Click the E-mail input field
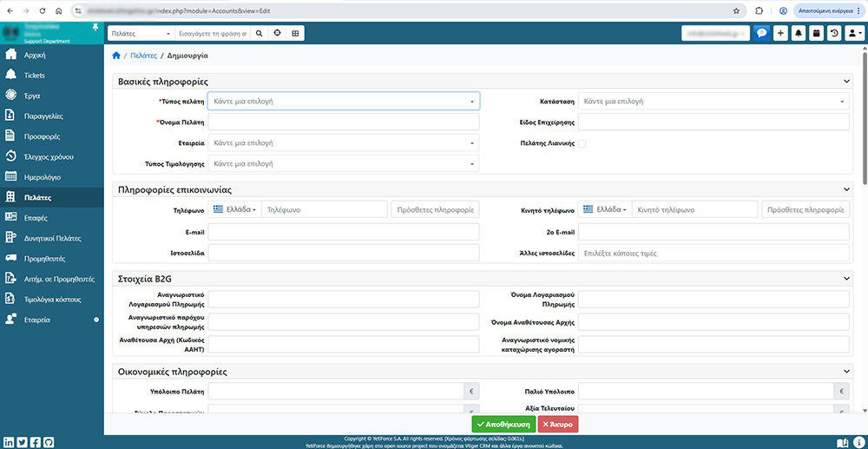 343,232
